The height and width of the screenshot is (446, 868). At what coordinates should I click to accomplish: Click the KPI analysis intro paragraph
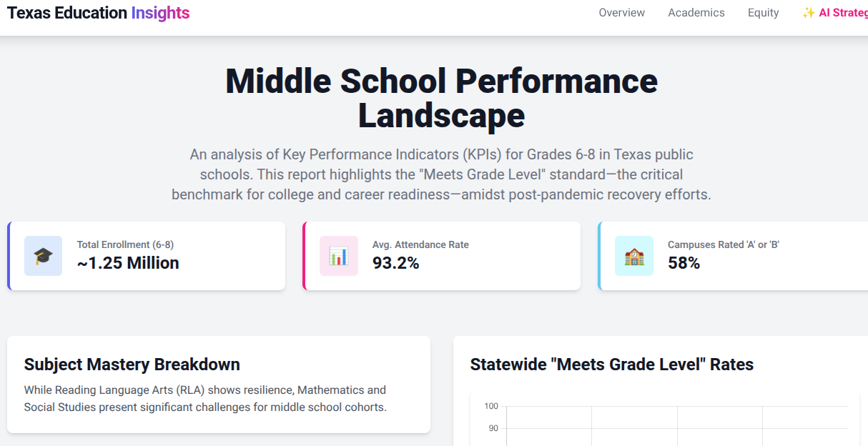click(x=441, y=174)
